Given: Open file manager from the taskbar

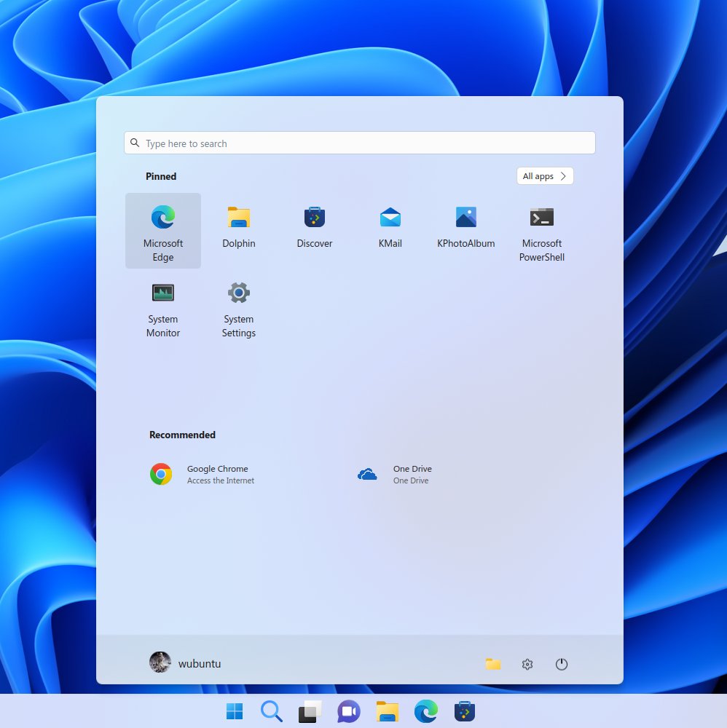Looking at the screenshot, I should pyautogui.click(x=388, y=711).
